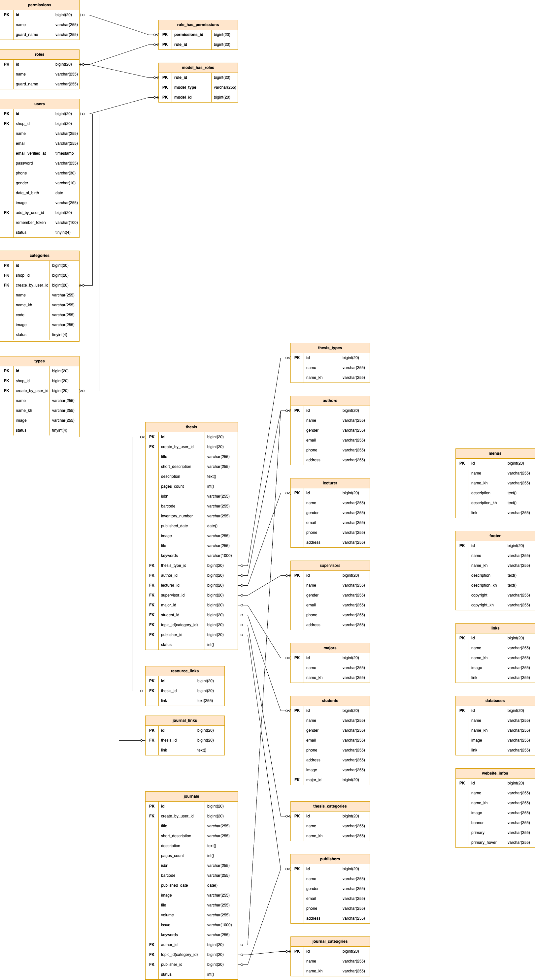Click the code field in categories table
The height and width of the screenshot is (980, 535).
[x=20, y=315]
